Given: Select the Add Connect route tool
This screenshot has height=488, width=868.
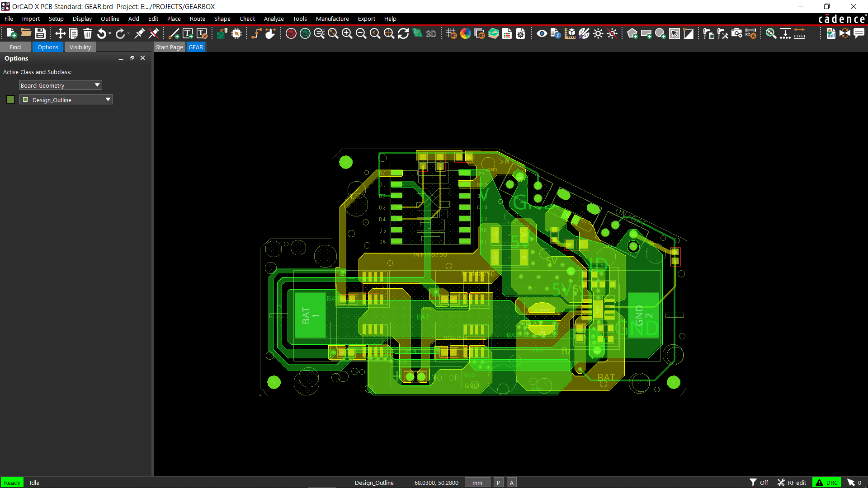Looking at the screenshot, I should (x=256, y=33).
